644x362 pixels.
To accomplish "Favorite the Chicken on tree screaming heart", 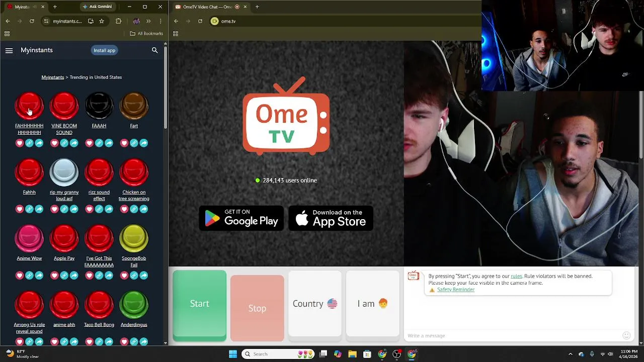I will (x=124, y=209).
